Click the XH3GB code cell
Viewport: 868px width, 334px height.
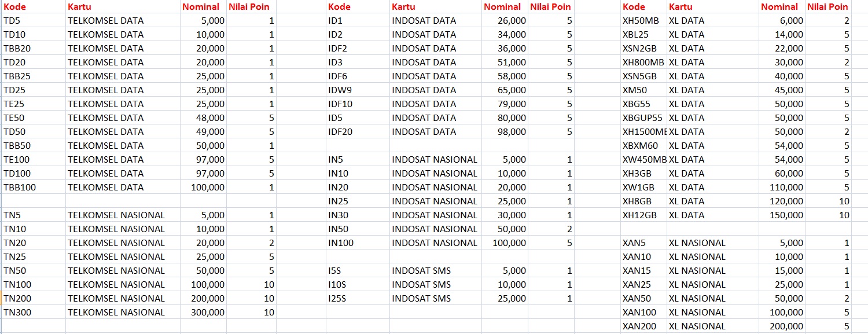[x=643, y=173]
